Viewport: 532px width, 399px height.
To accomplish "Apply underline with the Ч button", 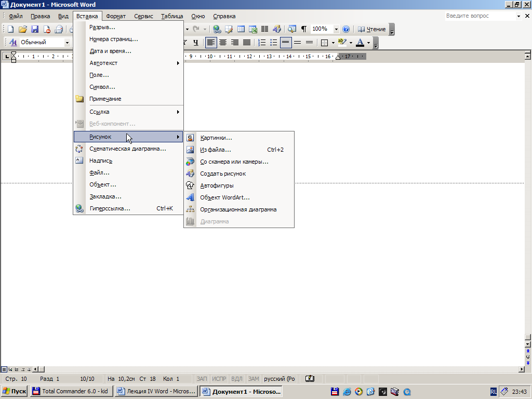I will tap(196, 43).
